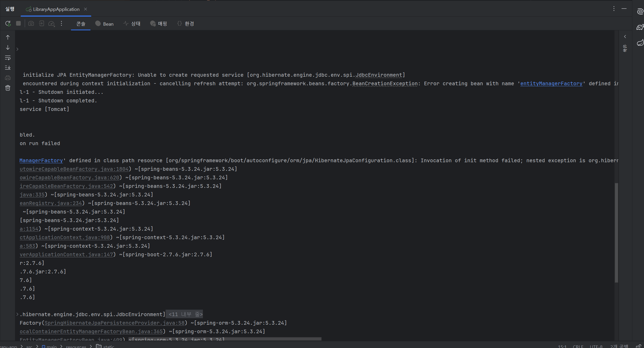Click the BeanCreationException class reference
This screenshot has height=348, width=644.
pos(385,84)
